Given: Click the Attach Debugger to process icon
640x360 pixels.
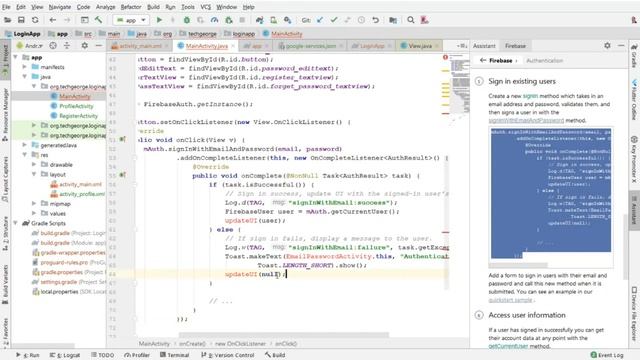Looking at the screenshot, I should click(229, 20).
